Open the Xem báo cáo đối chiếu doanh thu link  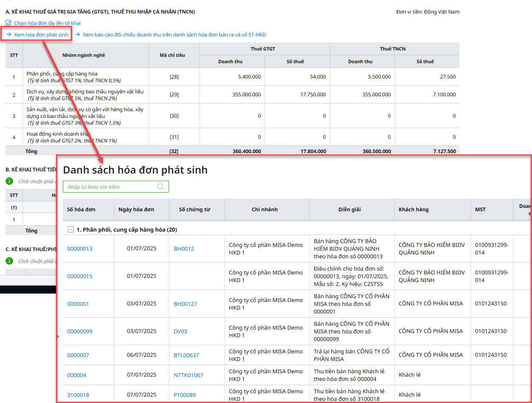(x=174, y=35)
